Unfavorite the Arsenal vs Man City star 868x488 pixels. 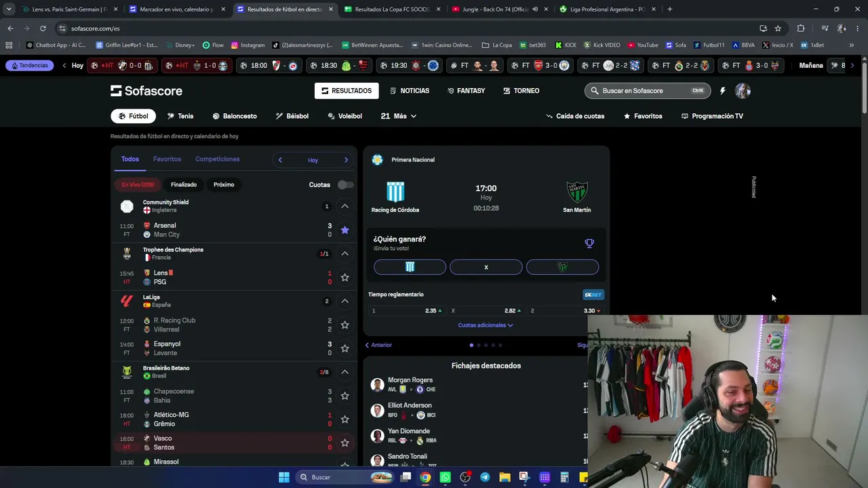point(344,230)
